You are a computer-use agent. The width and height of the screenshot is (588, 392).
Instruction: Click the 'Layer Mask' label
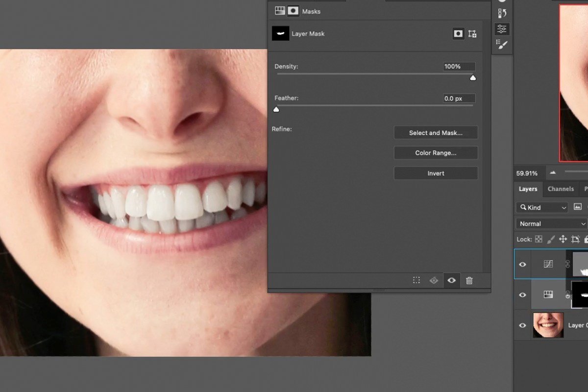pyautogui.click(x=308, y=34)
